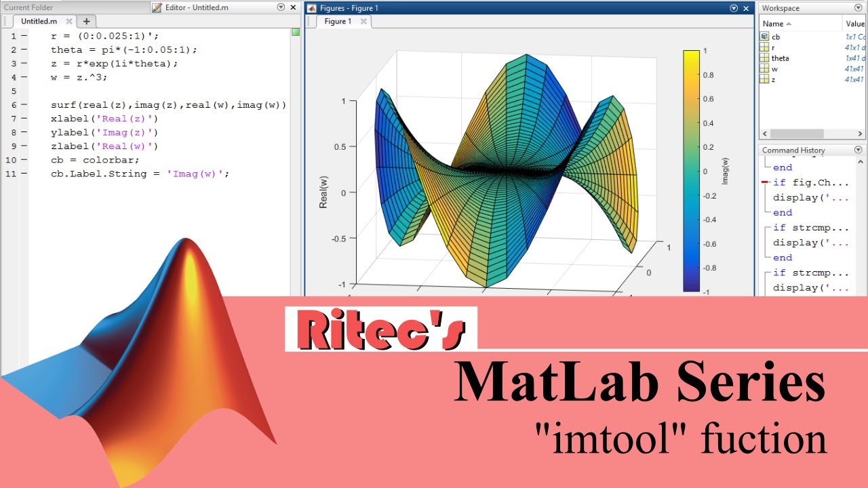Click the Workspace panel title
Image resolution: width=868 pixels, height=488 pixels.
781,8
